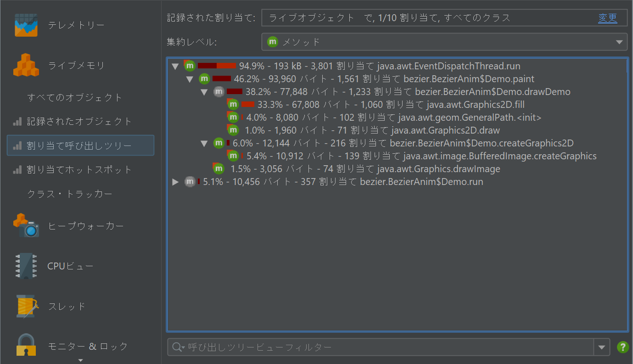Click method icon of EventDispatchThread.run row

coord(190,66)
